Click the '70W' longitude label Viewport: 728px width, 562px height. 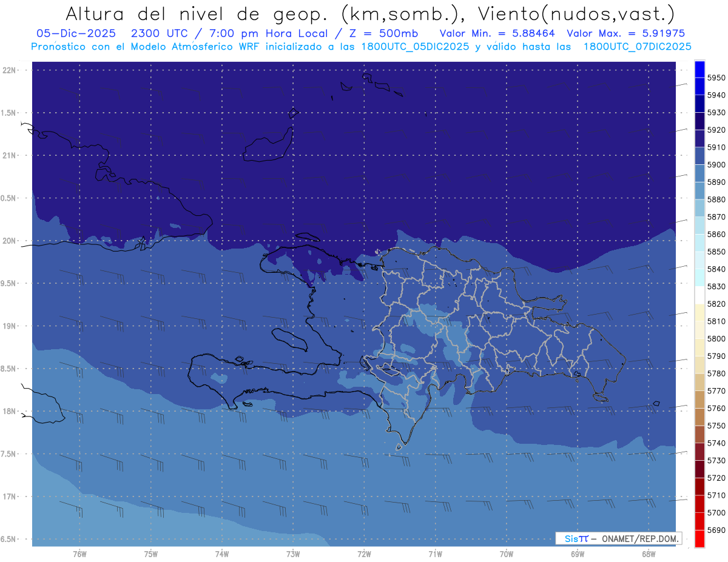click(507, 554)
